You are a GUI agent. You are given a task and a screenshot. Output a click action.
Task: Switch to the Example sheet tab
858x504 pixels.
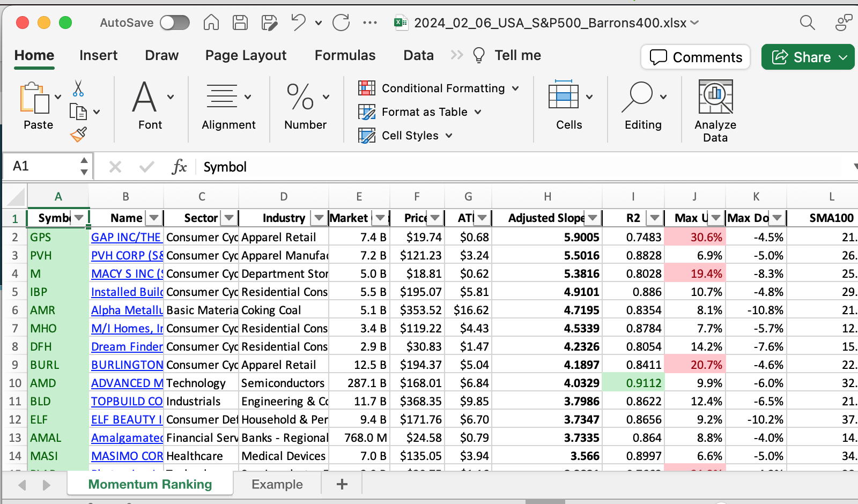pos(277,484)
